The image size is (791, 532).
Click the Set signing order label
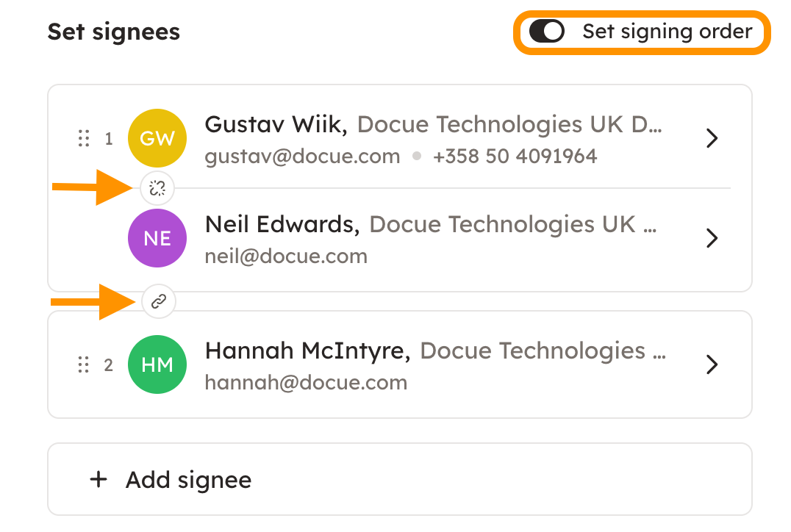pyautogui.click(x=667, y=32)
